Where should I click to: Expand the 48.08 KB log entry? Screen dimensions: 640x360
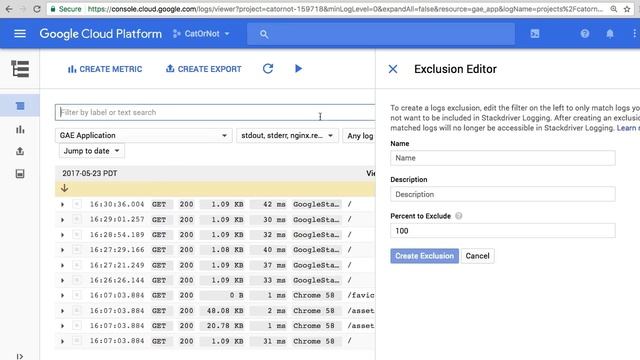(62, 311)
